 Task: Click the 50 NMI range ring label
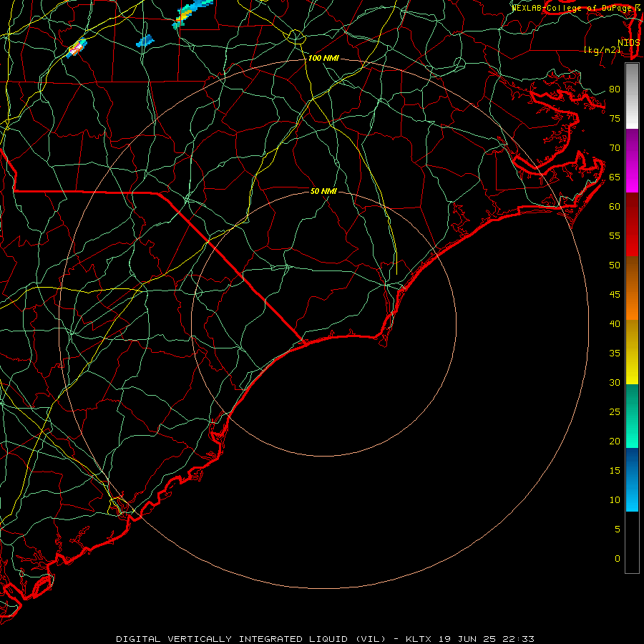click(323, 191)
